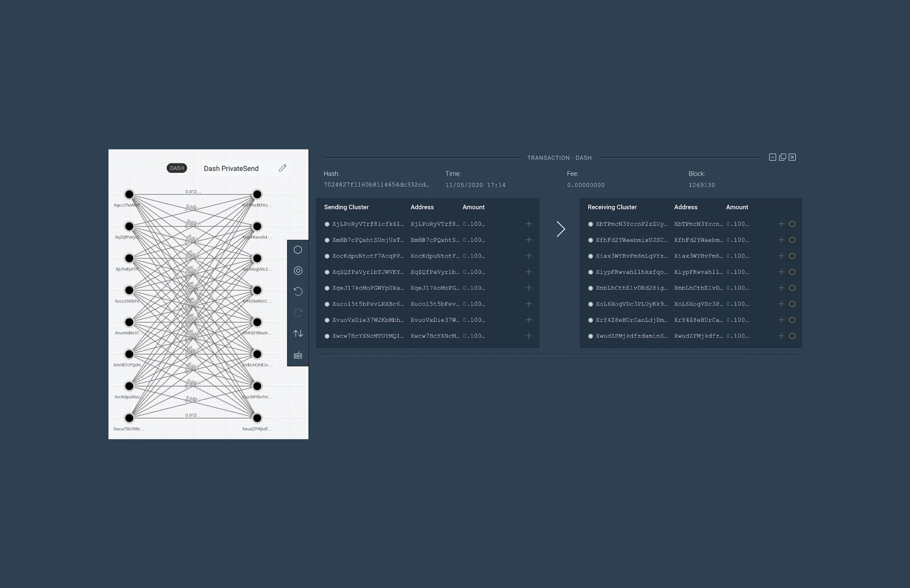Add XjLPoRyVTrf8 sender with plus icon
Viewport: 910px width, 588px height.
tap(529, 224)
